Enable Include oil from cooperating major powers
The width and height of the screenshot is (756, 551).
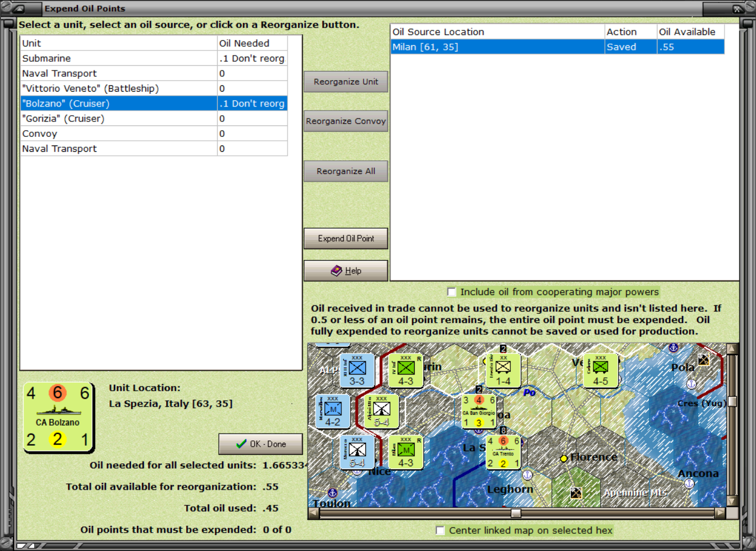[451, 292]
